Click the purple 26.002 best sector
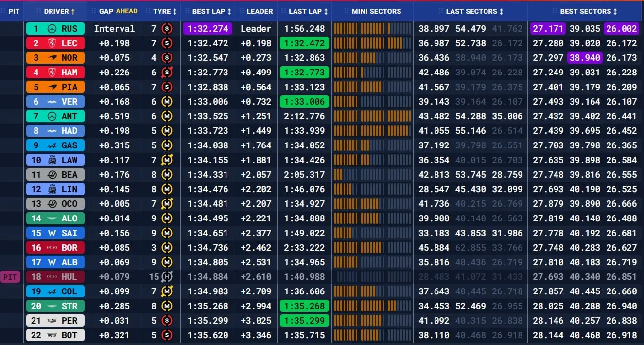This screenshot has width=644, height=345. (621, 29)
